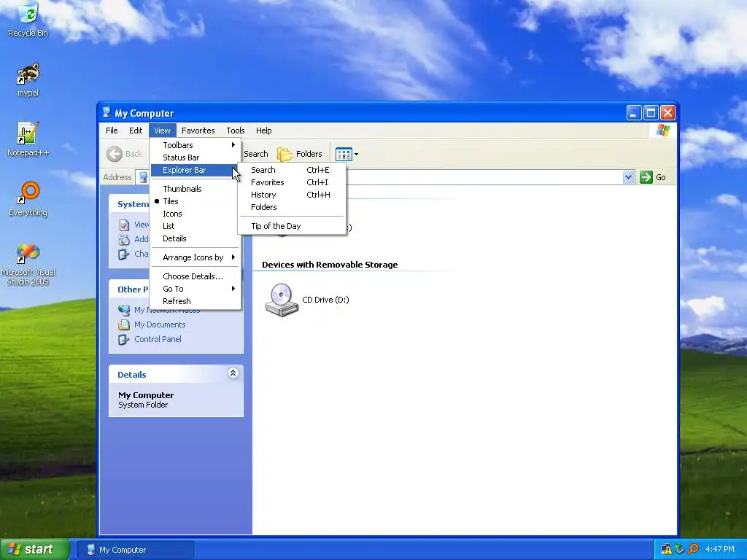
Task: Choose the Explorer Bar menu entry
Action: (x=196, y=170)
